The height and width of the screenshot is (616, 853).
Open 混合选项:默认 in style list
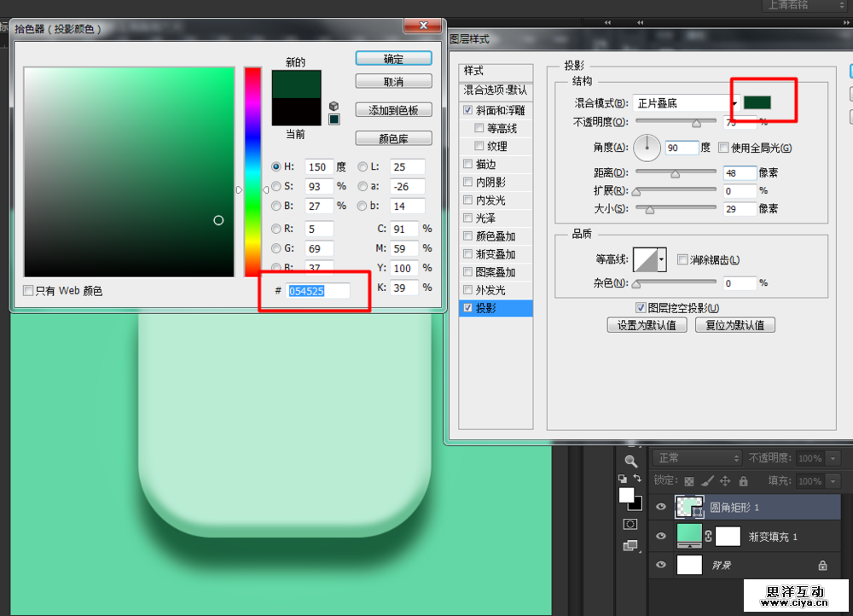click(496, 90)
